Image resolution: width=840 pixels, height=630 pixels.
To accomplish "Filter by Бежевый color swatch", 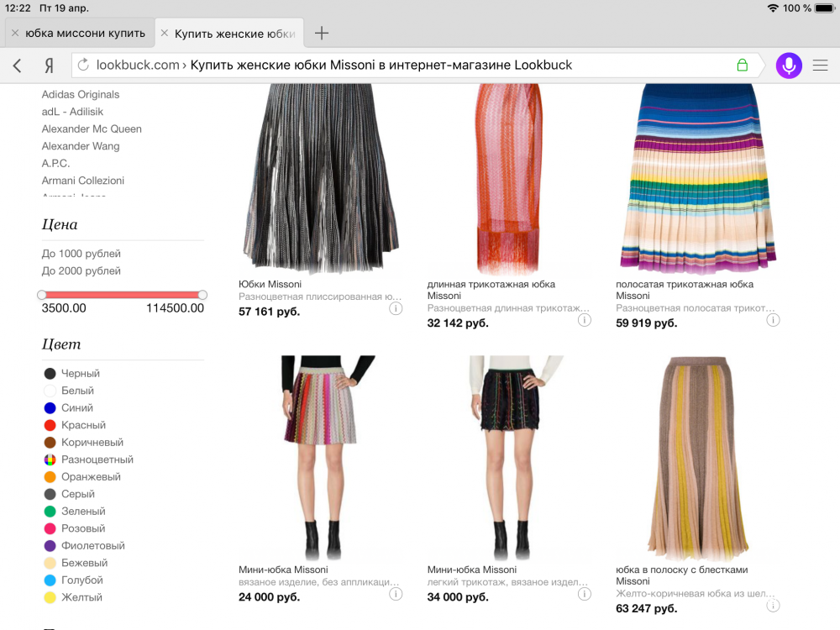I will [x=50, y=563].
